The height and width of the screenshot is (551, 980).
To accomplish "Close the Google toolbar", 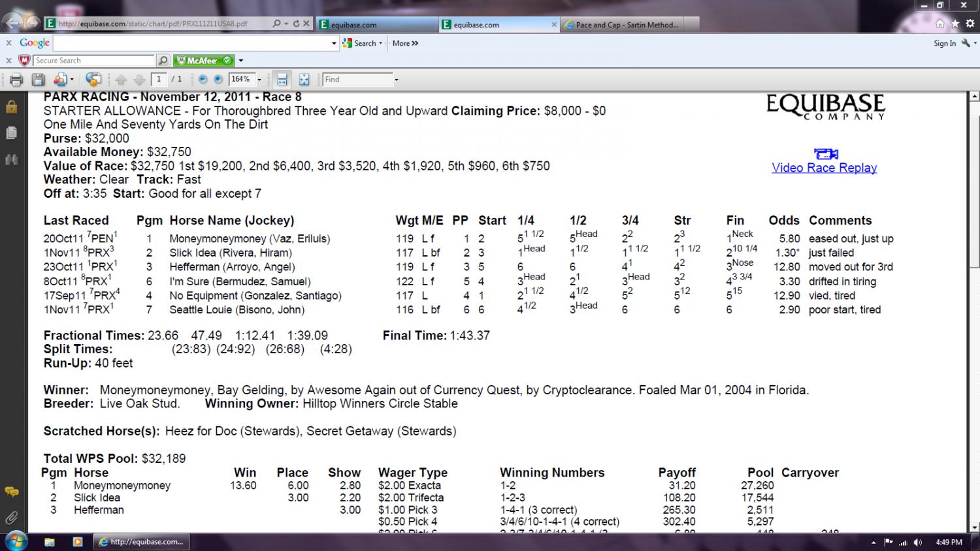I will (x=8, y=43).
